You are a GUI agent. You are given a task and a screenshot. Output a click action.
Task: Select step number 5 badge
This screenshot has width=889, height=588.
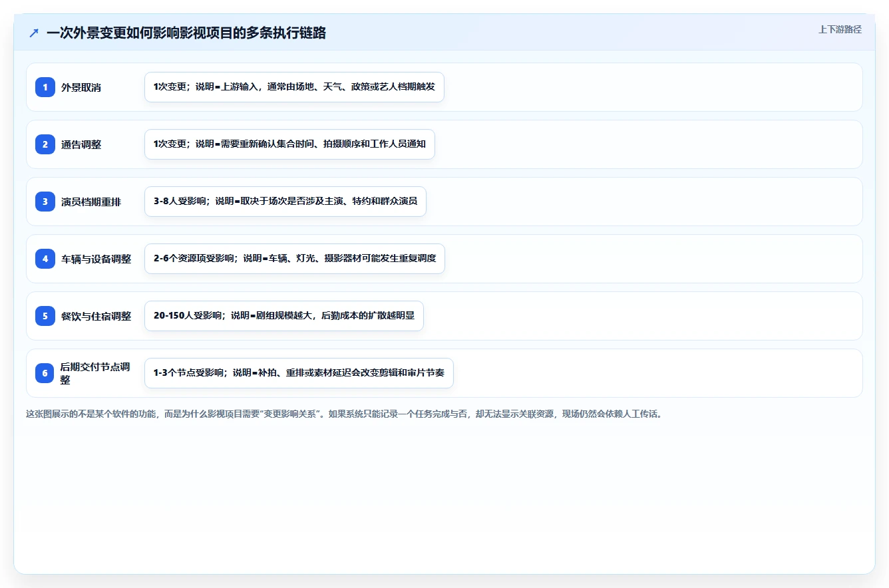coord(45,316)
